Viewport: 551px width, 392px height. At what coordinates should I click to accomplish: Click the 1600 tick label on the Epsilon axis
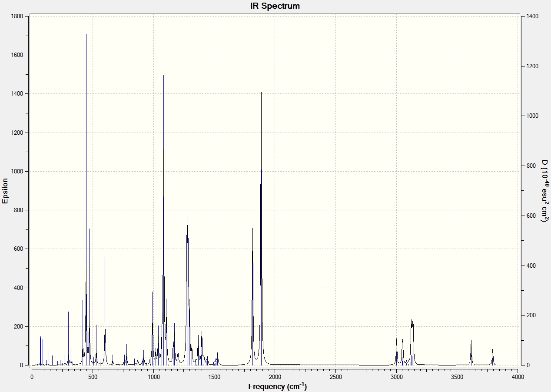click(18, 55)
